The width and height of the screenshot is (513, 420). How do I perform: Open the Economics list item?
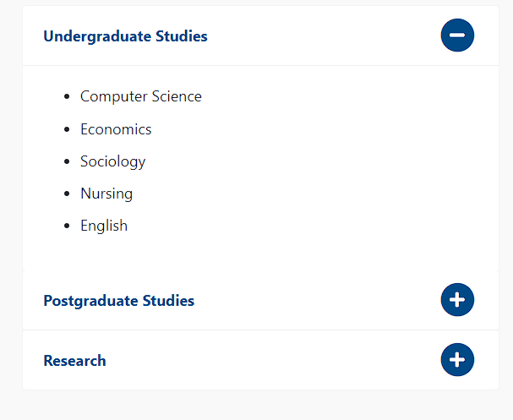[116, 129]
